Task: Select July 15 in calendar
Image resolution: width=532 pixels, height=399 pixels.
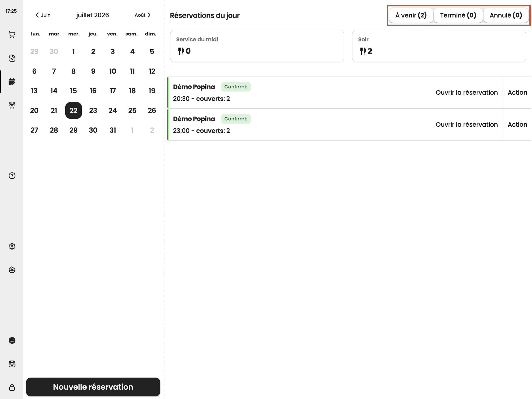Action: (74, 91)
